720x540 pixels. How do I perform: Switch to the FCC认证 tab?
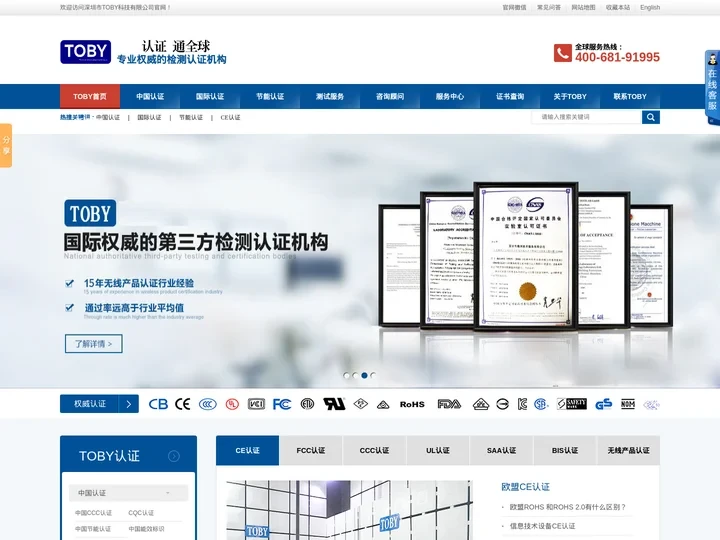point(311,450)
